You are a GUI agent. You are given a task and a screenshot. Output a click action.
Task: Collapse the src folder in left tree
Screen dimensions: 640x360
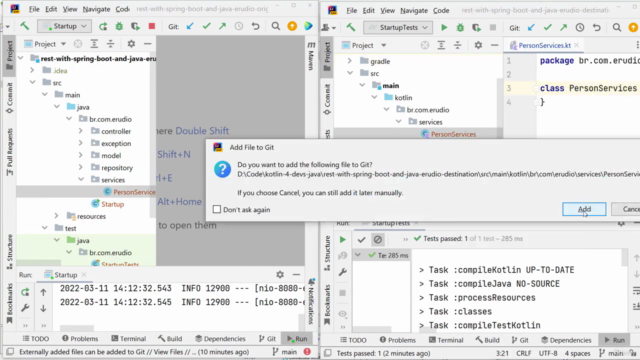coord(32,82)
